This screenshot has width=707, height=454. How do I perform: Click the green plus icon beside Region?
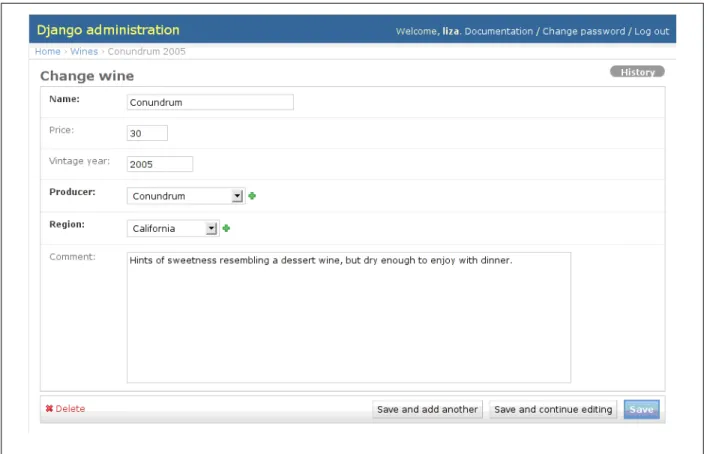(x=226, y=228)
